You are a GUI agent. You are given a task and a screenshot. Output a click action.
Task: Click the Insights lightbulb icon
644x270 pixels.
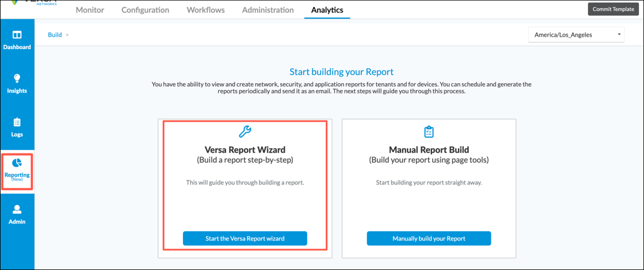(17, 79)
